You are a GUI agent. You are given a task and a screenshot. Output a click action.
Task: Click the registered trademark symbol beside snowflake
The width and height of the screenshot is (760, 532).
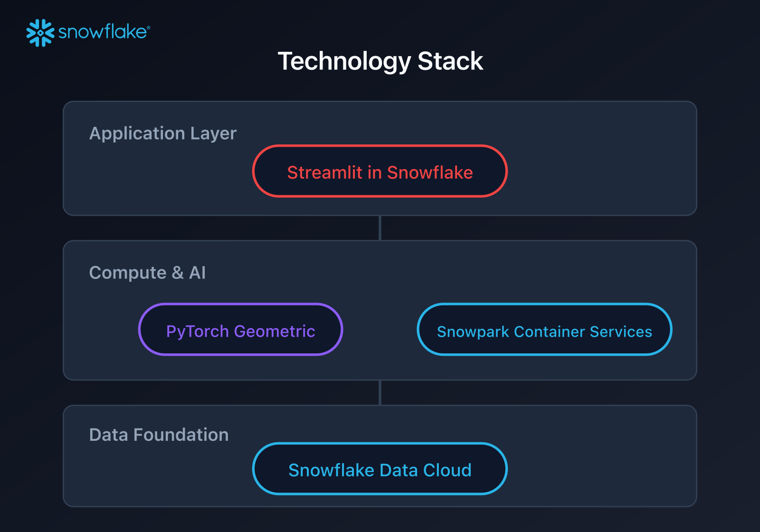coord(149,28)
